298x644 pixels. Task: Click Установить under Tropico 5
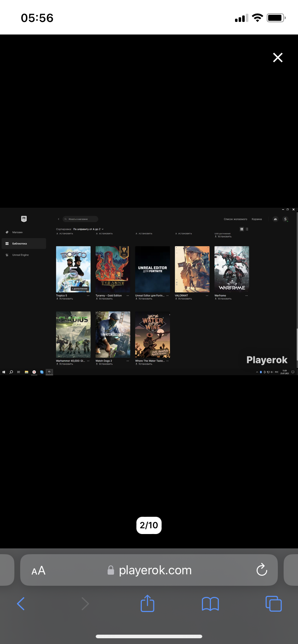[x=65, y=299]
